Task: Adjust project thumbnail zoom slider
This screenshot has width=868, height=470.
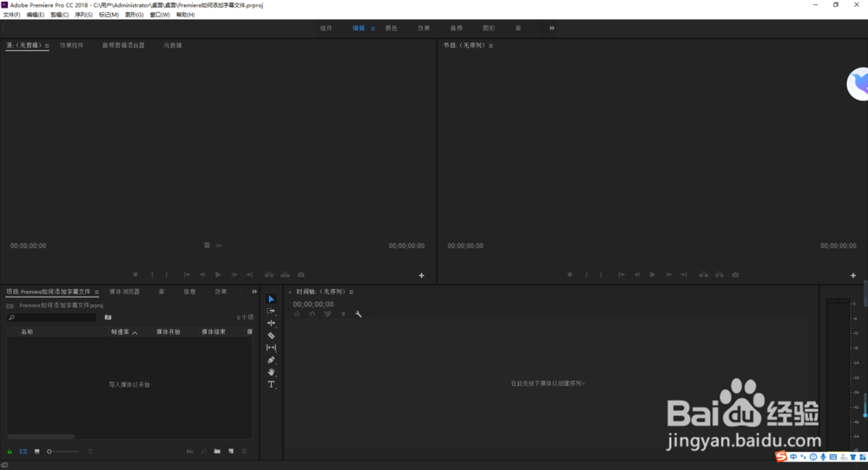Action: point(62,452)
